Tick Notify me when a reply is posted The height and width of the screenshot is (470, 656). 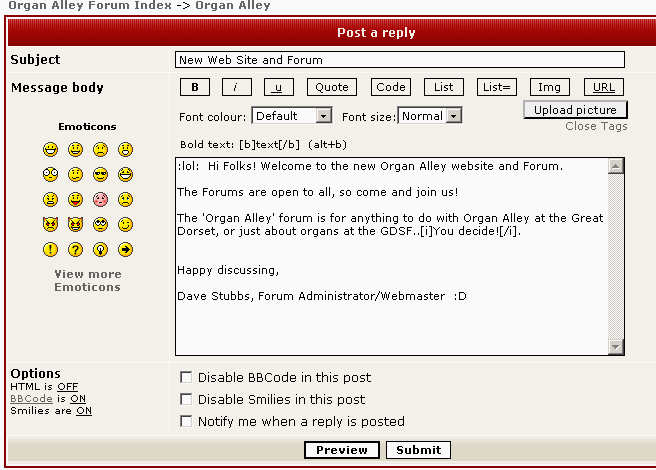pos(185,422)
